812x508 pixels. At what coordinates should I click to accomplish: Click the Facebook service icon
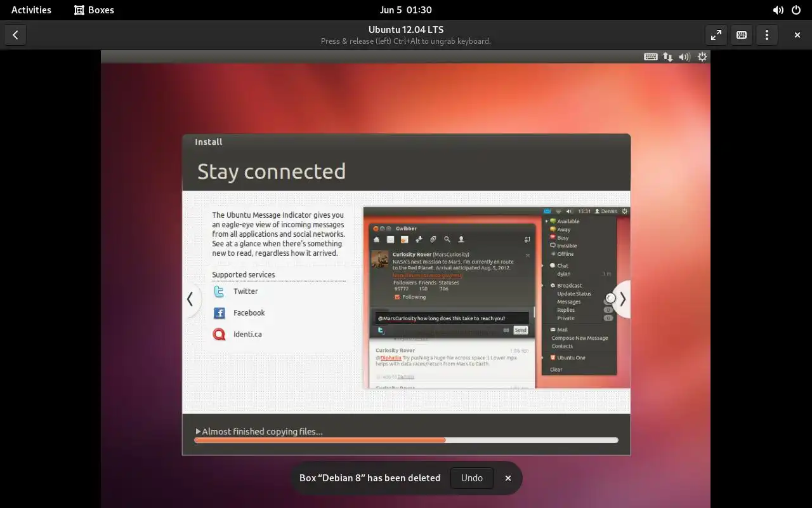pos(219,313)
